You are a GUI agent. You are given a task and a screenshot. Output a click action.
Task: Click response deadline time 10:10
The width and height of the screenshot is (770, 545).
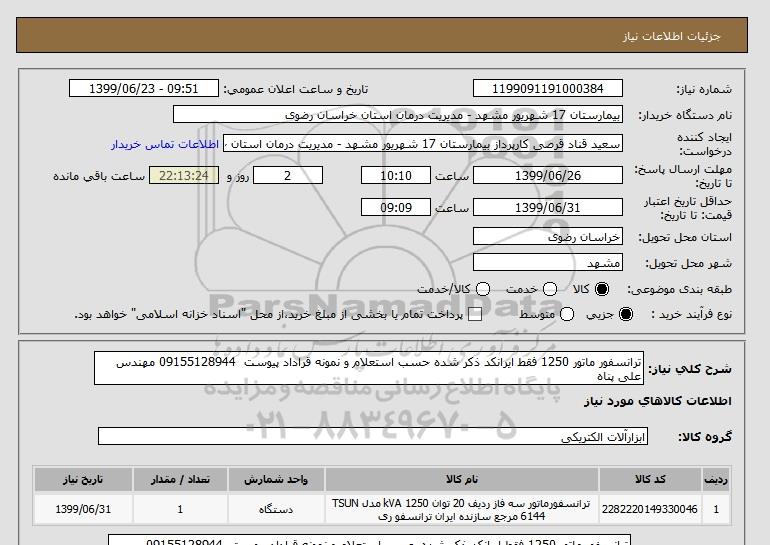point(396,175)
